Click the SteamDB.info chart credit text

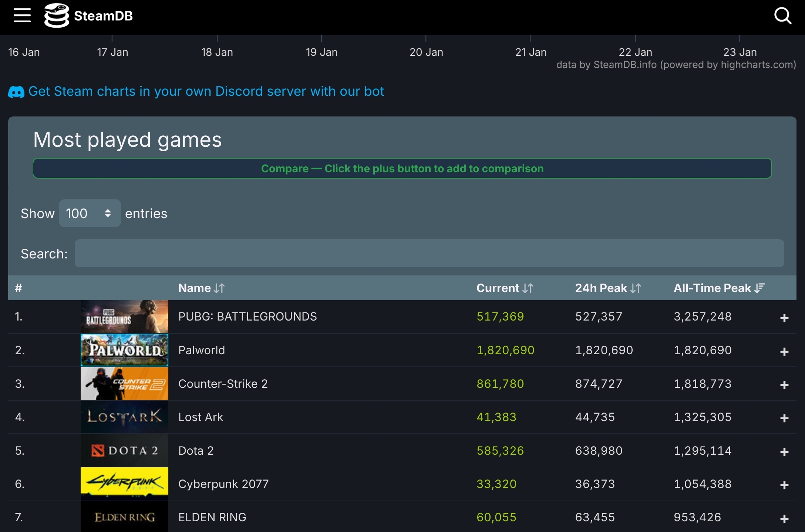coord(676,65)
